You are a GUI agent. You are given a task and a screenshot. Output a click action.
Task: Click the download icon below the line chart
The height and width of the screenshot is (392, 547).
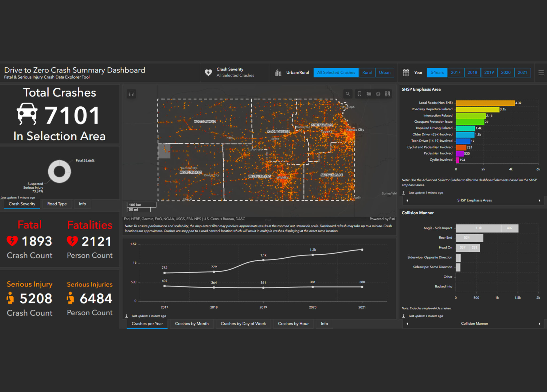(126, 316)
